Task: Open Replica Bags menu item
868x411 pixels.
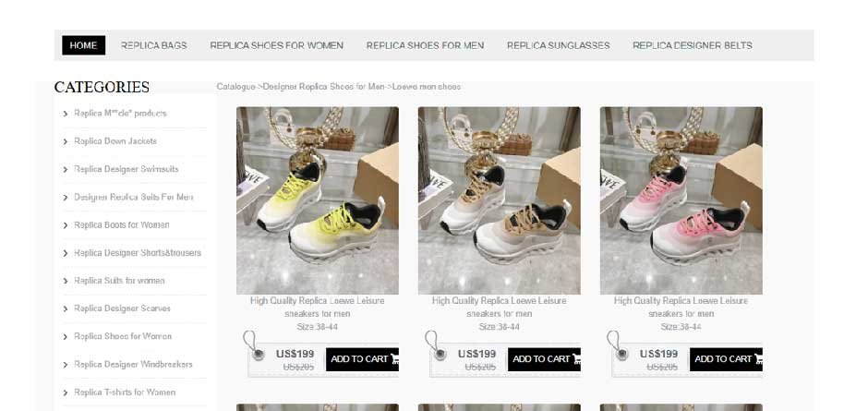Action: pyautogui.click(x=154, y=45)
